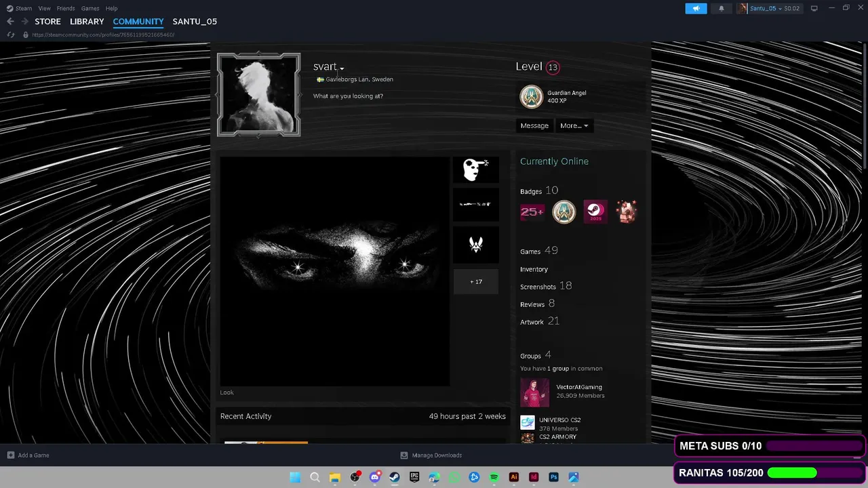Image resolution: width=868 pixels, height=488 pixels.
Task: Open Spotify from taskbar
Action: click(494, 477)
